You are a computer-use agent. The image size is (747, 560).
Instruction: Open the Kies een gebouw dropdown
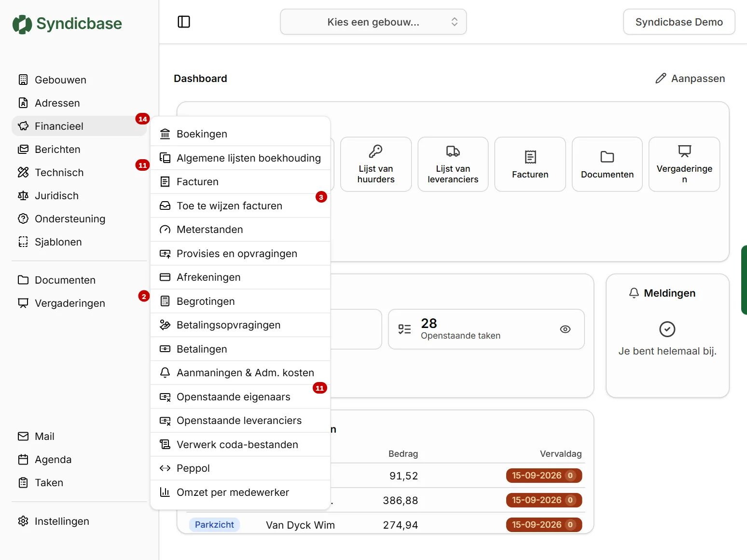pos(373,22)
